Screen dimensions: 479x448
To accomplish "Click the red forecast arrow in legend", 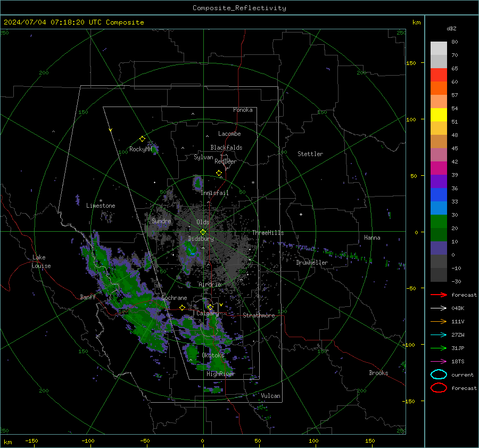I will click(439, 295).
